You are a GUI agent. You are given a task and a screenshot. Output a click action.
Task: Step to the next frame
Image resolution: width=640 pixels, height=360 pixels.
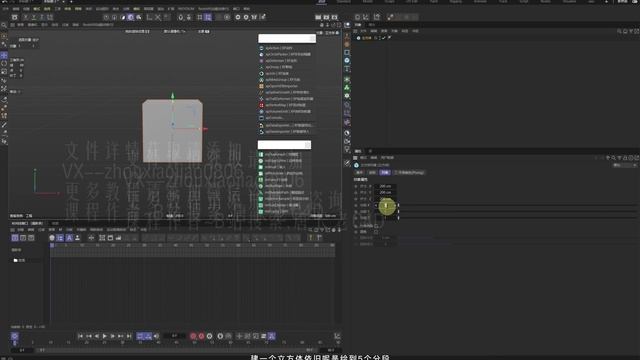113,336
